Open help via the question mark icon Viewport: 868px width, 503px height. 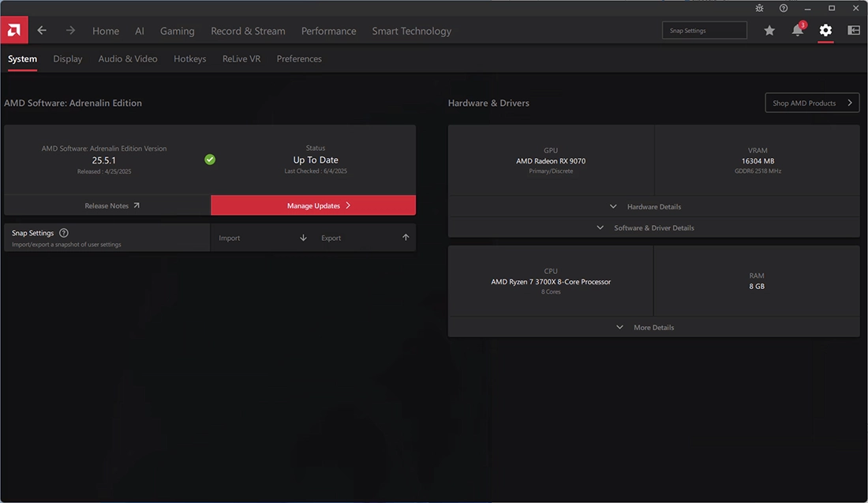pos(783,8)
